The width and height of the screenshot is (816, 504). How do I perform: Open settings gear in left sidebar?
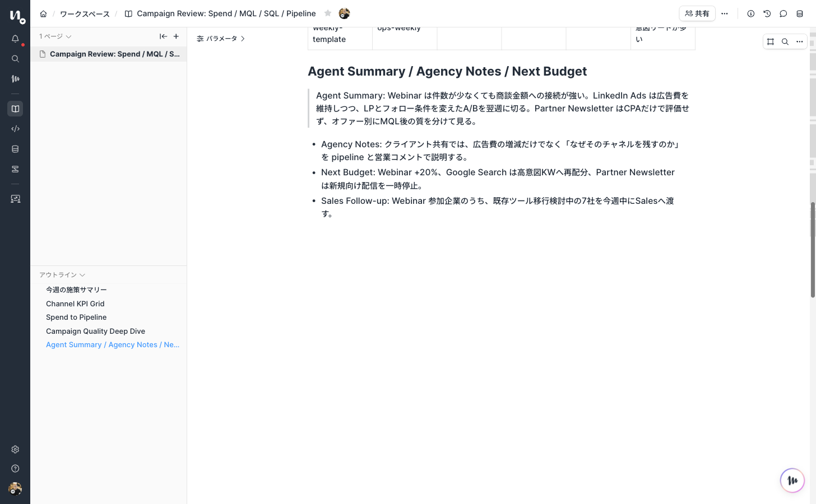15,450
